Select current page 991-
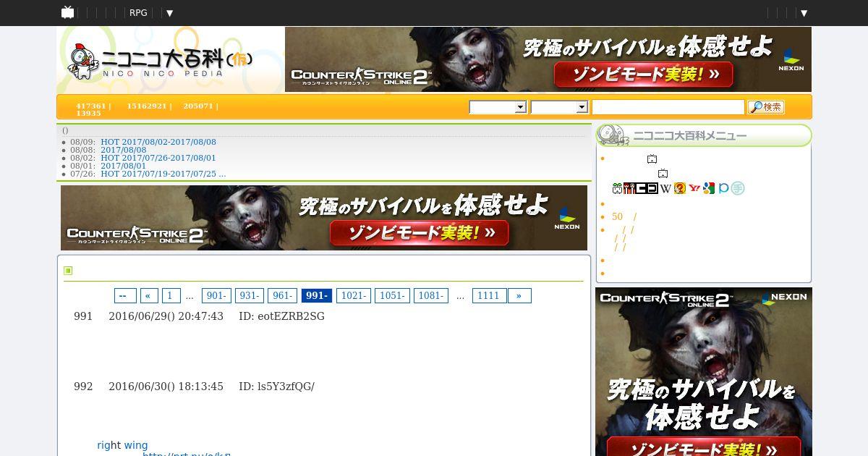The width and height of the screenshot is (868, 456). tap(317, 295)
